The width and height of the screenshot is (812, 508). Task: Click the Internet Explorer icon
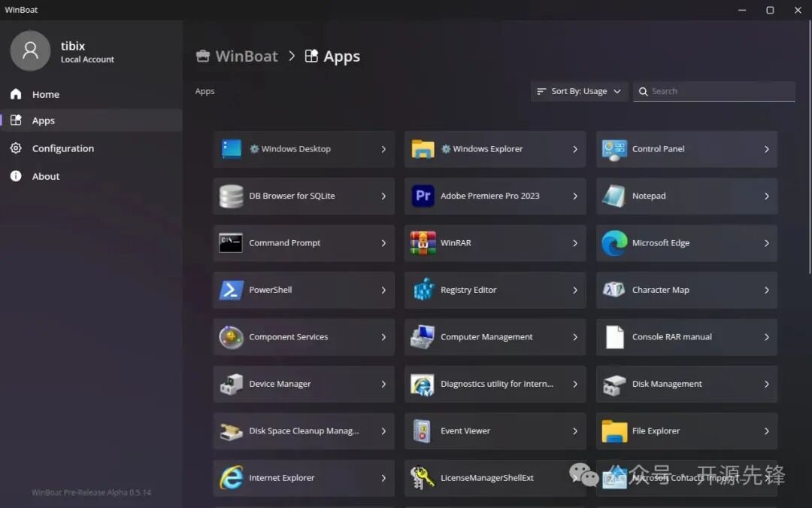pyautogui.click(x=231, y=478)
